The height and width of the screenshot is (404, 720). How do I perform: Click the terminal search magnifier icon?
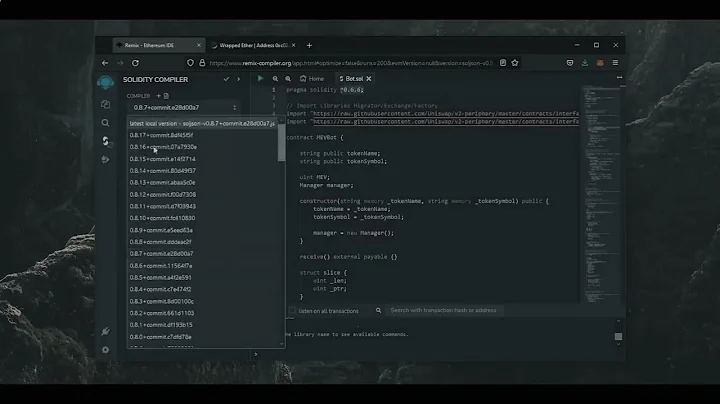pos(378,310)
